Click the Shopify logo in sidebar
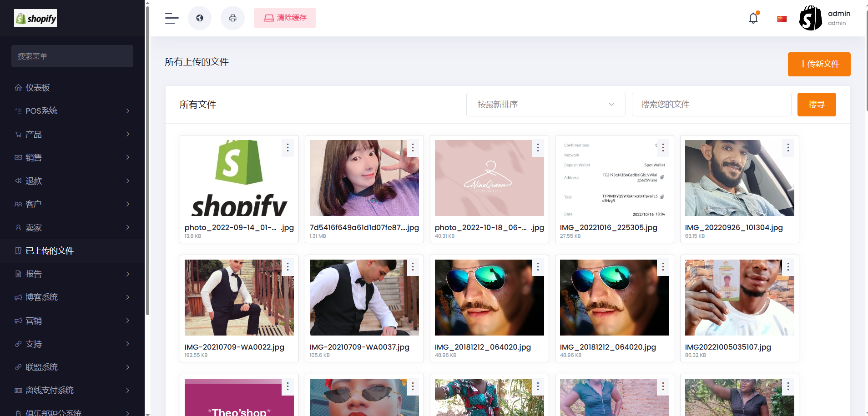 (35, 18)
